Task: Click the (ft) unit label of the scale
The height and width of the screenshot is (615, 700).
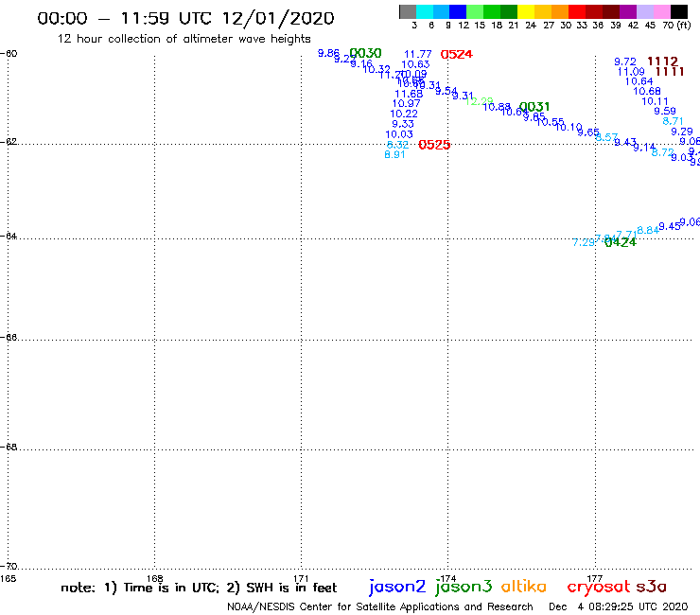Action: click(684, 26)
